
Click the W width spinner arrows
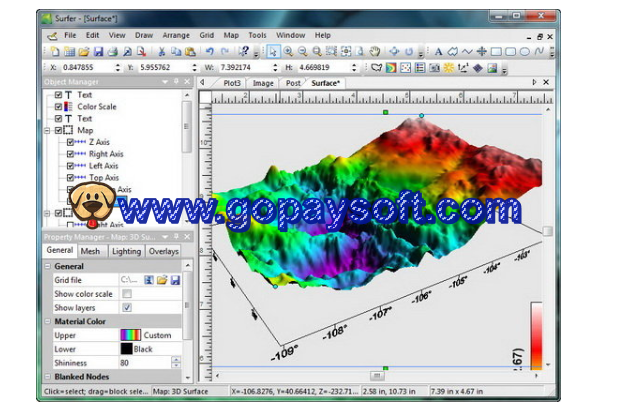tap(275, 68)
